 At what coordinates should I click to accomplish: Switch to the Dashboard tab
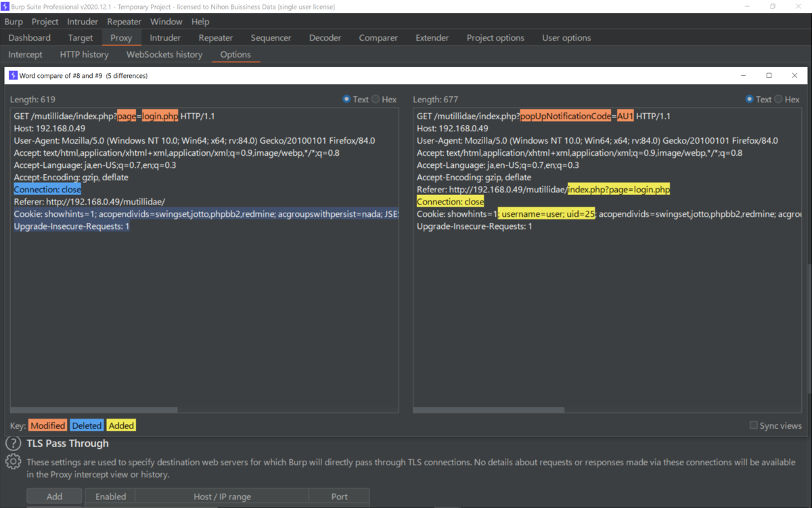(30, 38)
